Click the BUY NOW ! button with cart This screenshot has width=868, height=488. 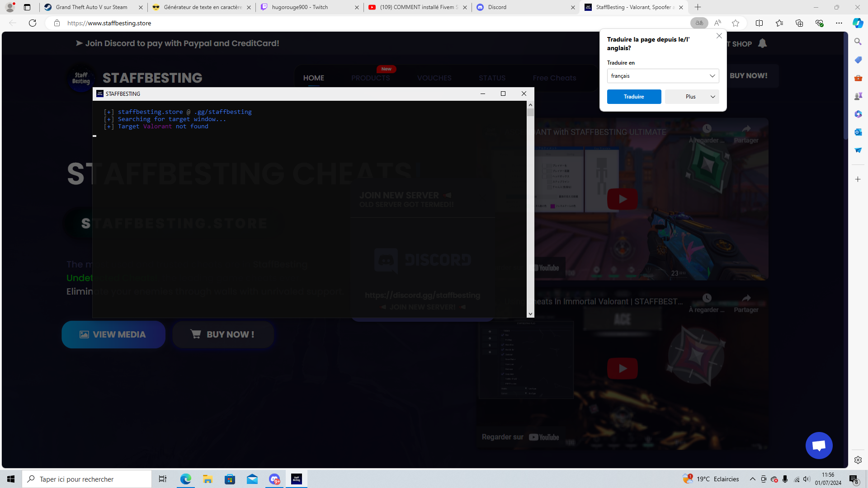pyautogui.click(x=223, y=334)
